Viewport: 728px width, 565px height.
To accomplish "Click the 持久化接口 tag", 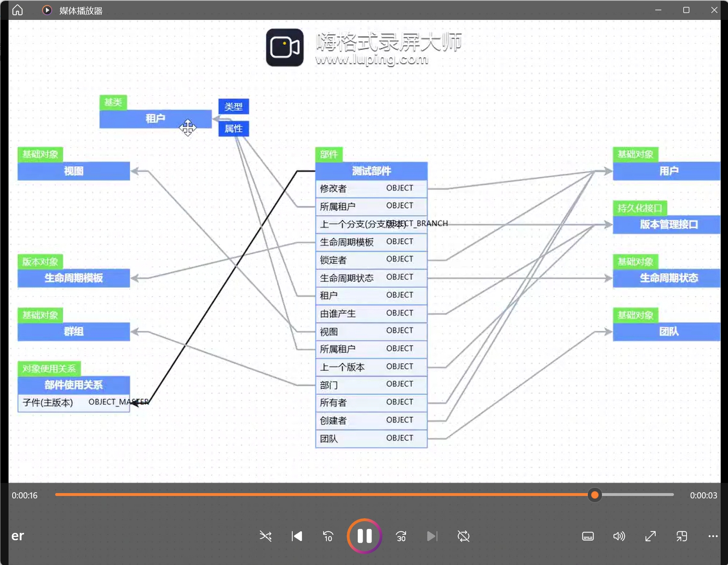I will click(639, 208).
